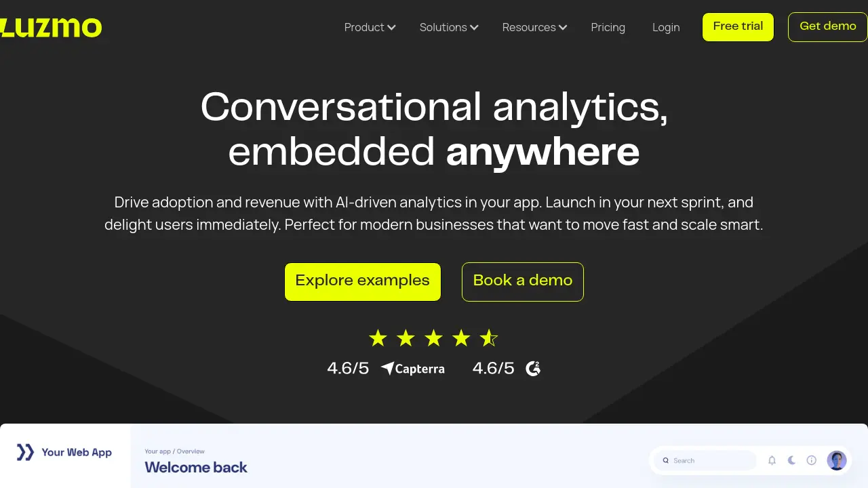Go to the Login page

666,27
